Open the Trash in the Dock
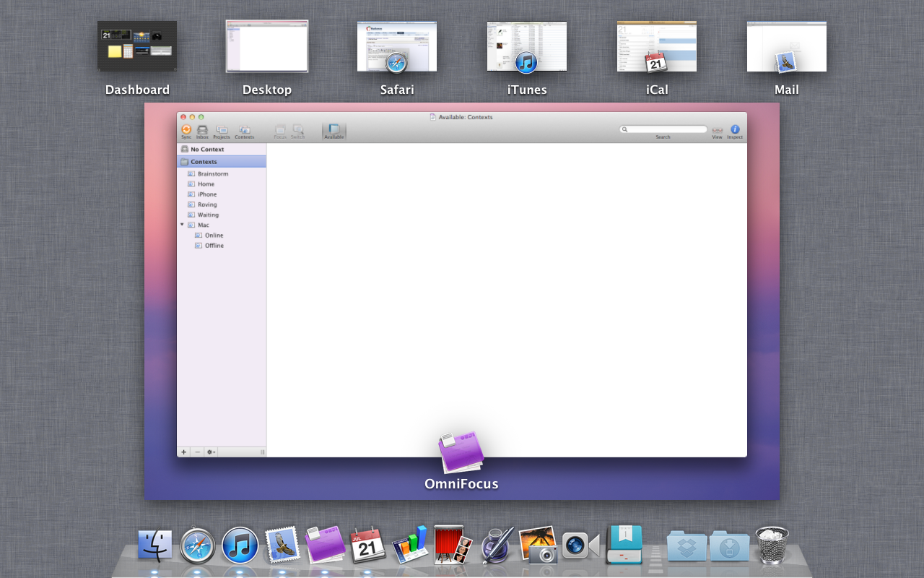This screenshot has width=924, height=578. (772, 545)
